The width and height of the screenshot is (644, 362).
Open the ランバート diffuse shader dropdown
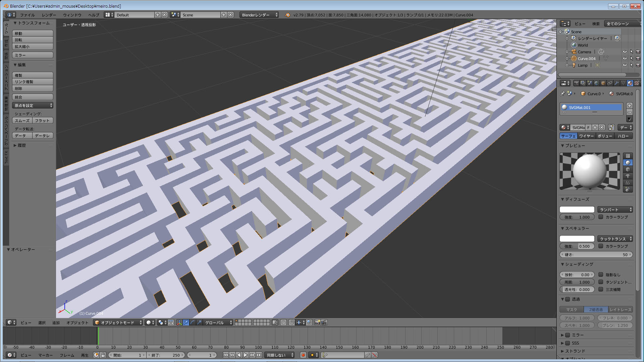point(615,209)
